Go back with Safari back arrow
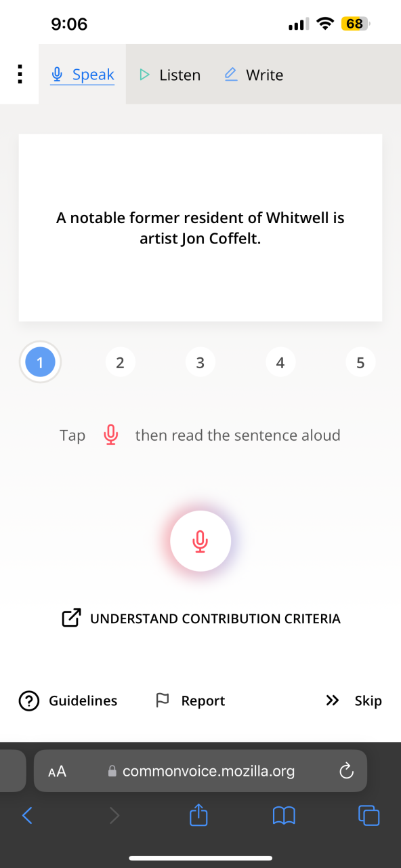Viewport: 401px width, 868px height. pyautogui.click(x=27, y=815)
